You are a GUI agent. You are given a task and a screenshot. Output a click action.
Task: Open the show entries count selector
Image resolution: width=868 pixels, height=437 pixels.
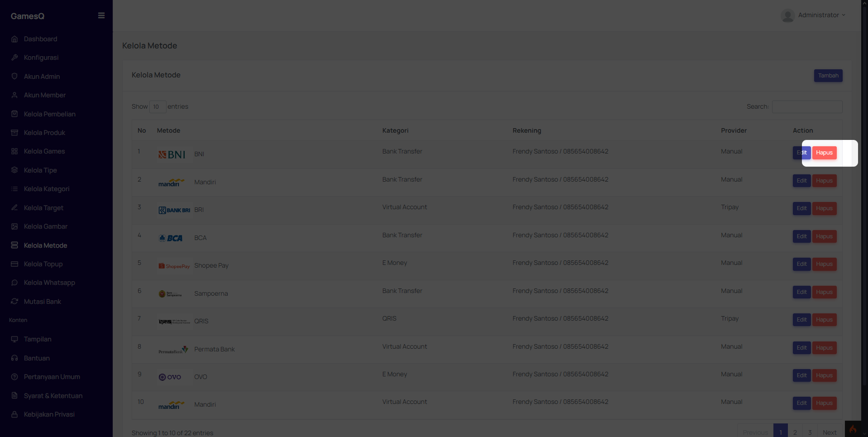157,107
